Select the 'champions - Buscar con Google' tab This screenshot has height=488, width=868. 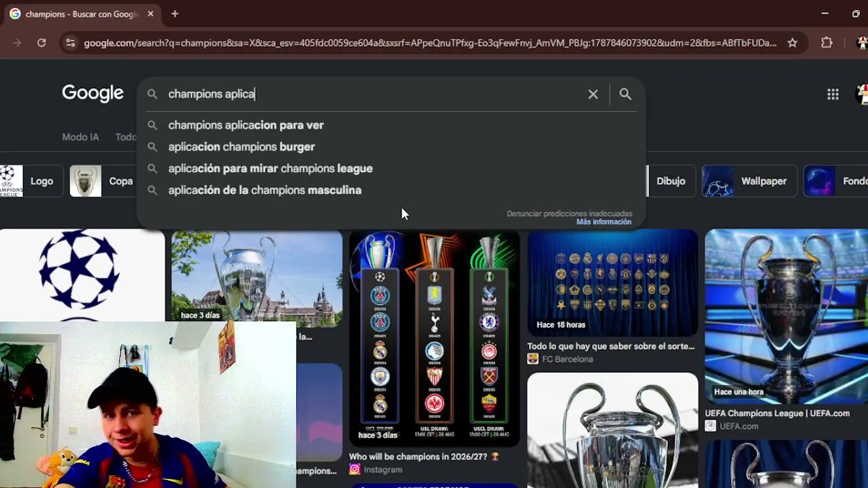coord(81,14)
